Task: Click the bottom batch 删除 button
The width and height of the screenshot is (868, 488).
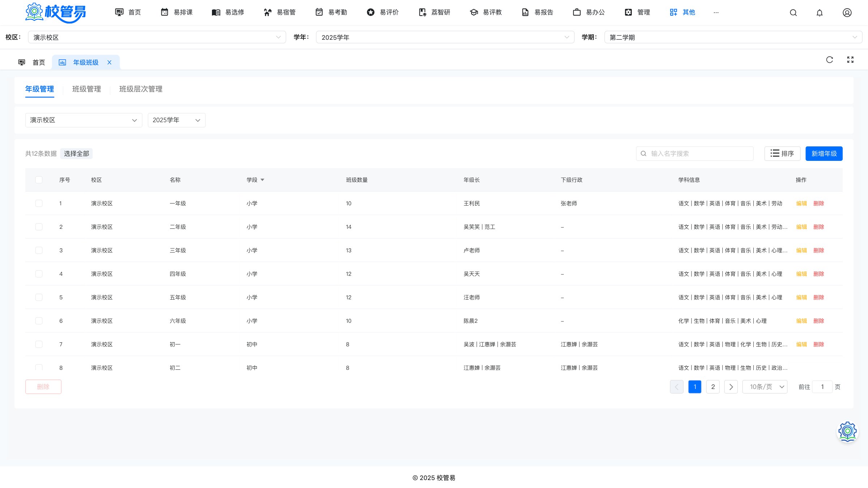Action: [x=43, y=387]
